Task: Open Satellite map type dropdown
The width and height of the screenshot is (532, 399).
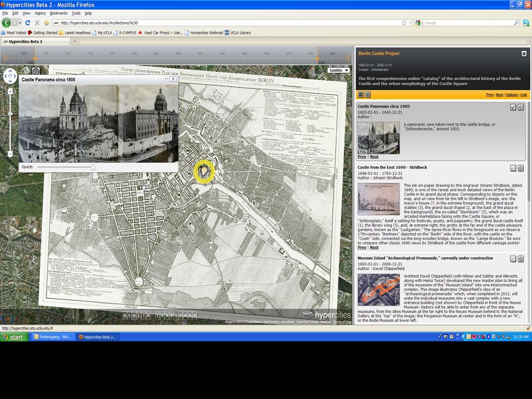Action: (338, 70)
